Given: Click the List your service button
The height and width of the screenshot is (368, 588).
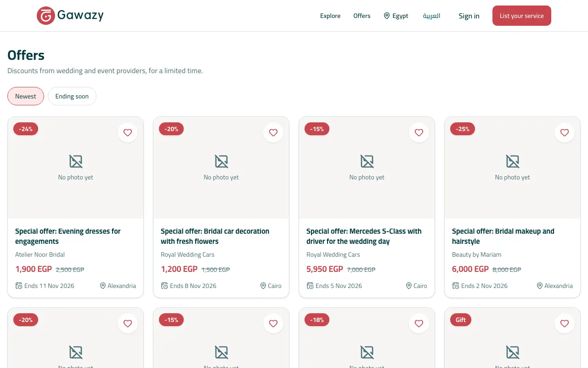Looking at the screenshot, I should point(522,16).
